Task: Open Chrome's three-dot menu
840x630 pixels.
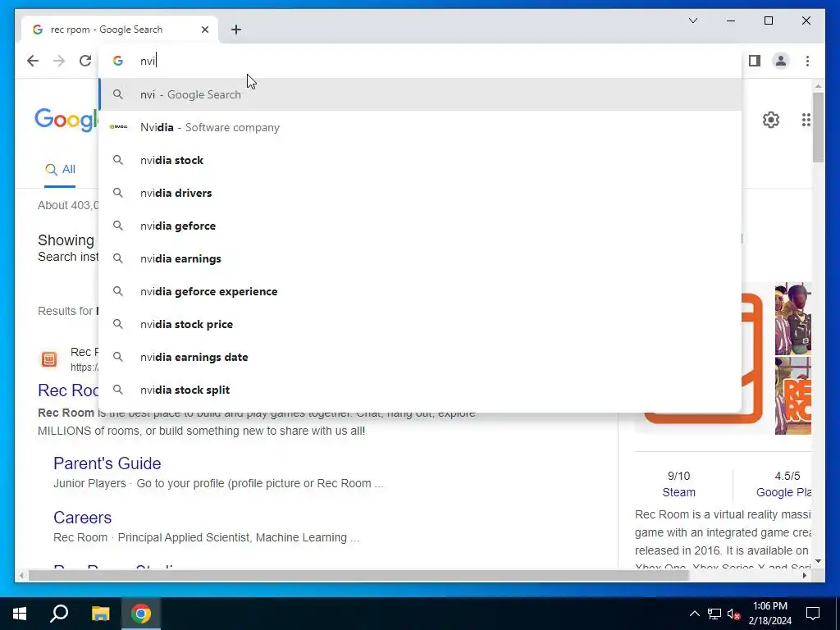Action: pos(807,61)
